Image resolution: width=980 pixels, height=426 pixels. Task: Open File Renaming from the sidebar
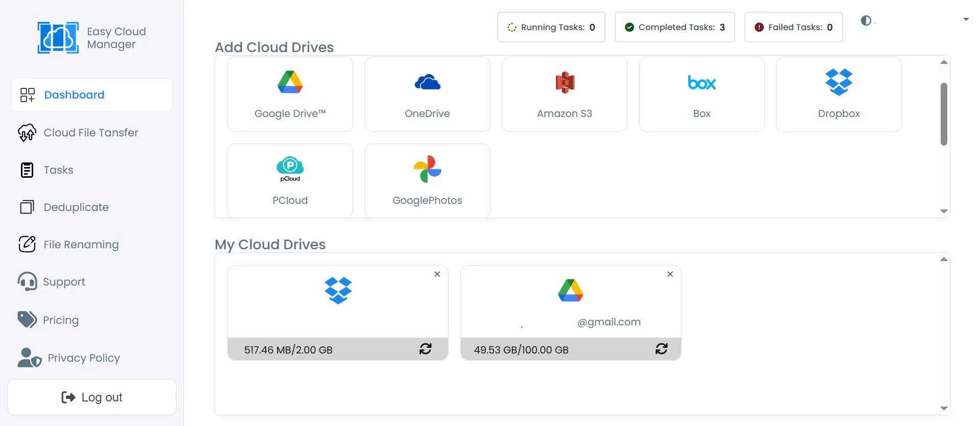pos(81,245)
